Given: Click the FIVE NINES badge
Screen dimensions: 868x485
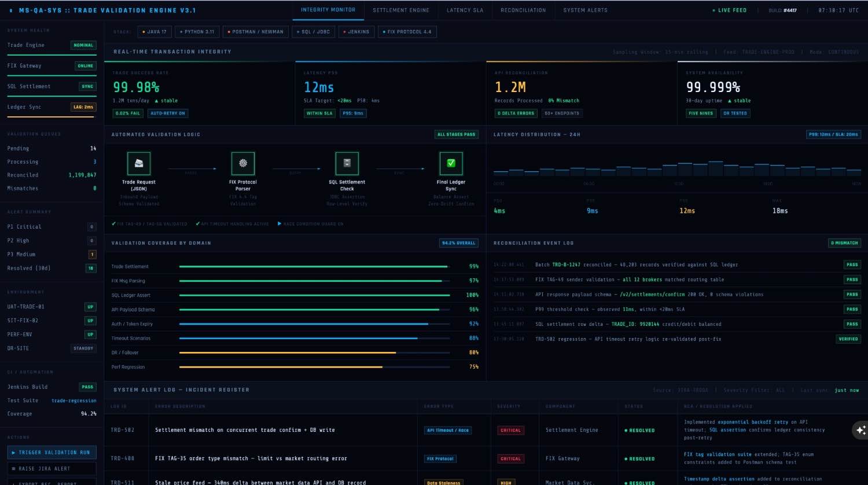Looking at the screenshot, I should coord(701,113).
